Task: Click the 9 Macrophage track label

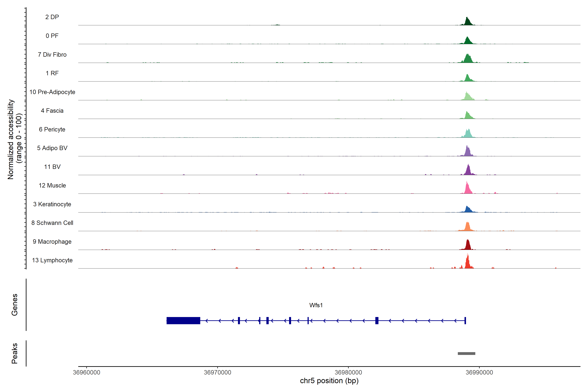Action: (x=52, y=242)
